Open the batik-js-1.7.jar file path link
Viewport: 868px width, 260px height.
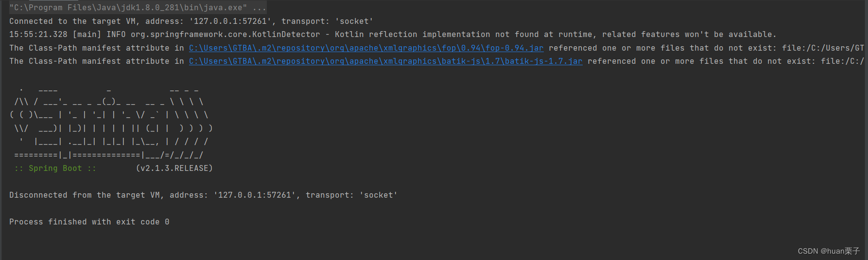pos(385,61)
